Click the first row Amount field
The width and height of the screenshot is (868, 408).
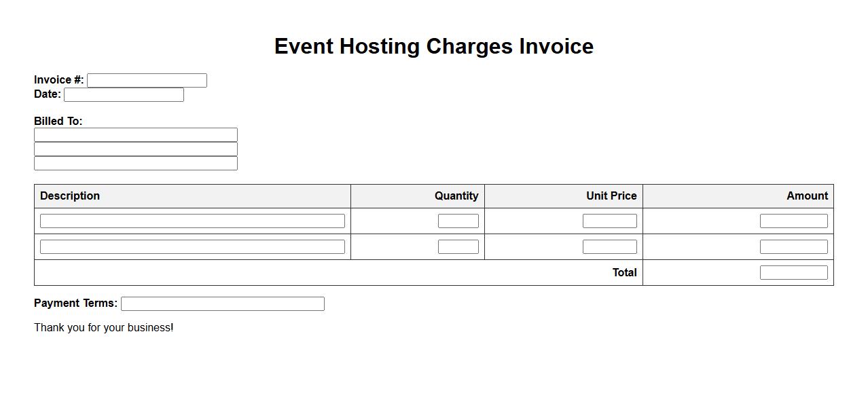793,221
